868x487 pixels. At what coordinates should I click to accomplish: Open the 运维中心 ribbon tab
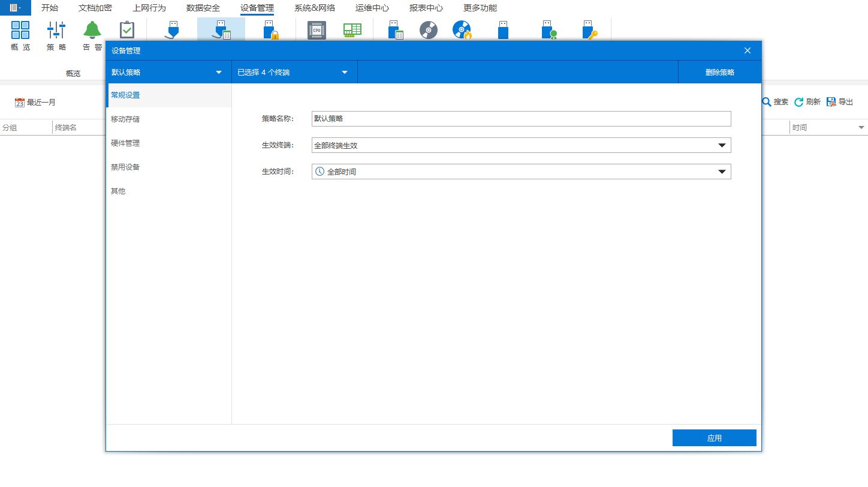pyautogui.click(x=372, y=8)
